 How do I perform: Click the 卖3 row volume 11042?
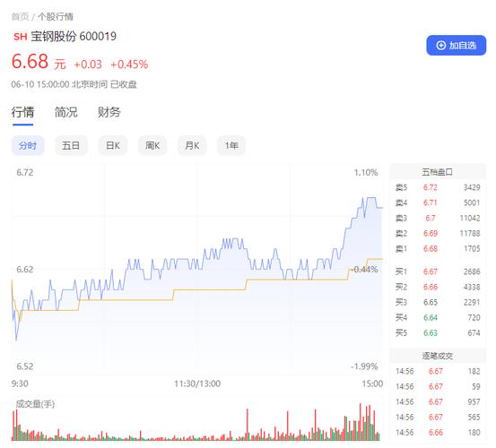coord(470,218)
